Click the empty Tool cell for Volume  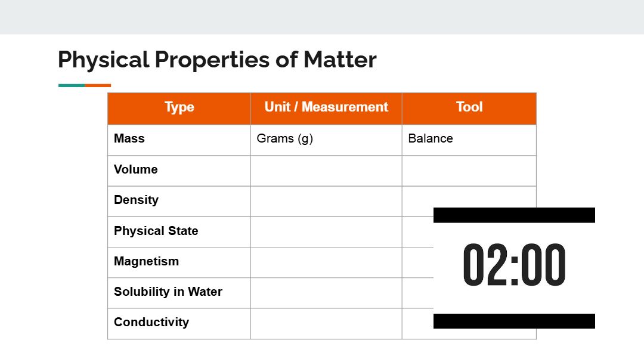coord(469,171)
